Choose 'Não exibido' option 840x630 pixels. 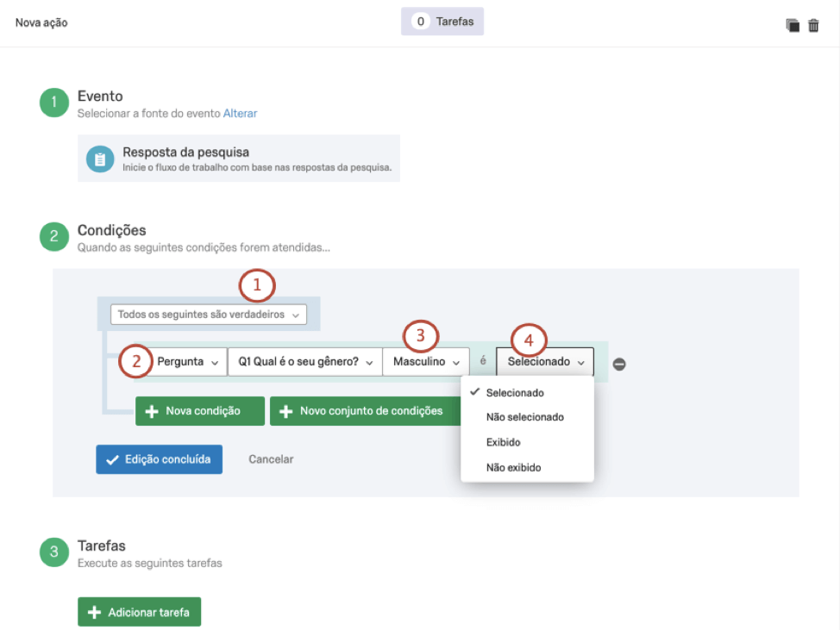(x=513, y=467)
